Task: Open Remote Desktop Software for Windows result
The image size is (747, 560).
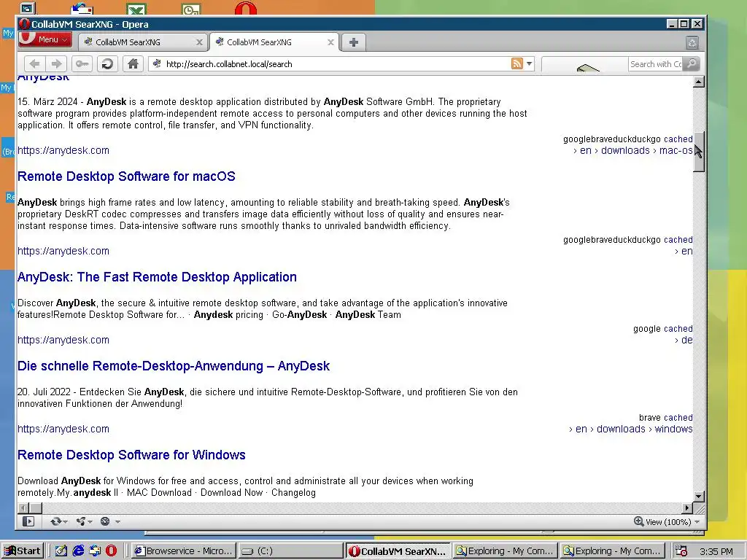Action: coord(131,455)
